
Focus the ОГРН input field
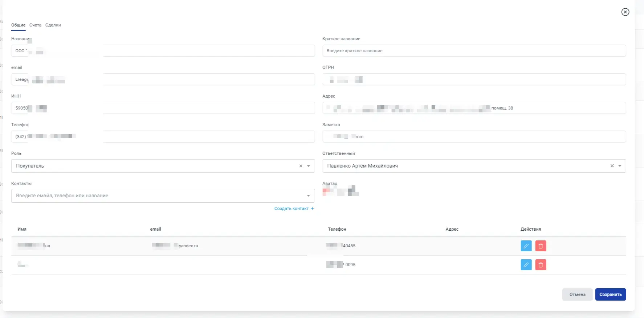tap(474, 79)
